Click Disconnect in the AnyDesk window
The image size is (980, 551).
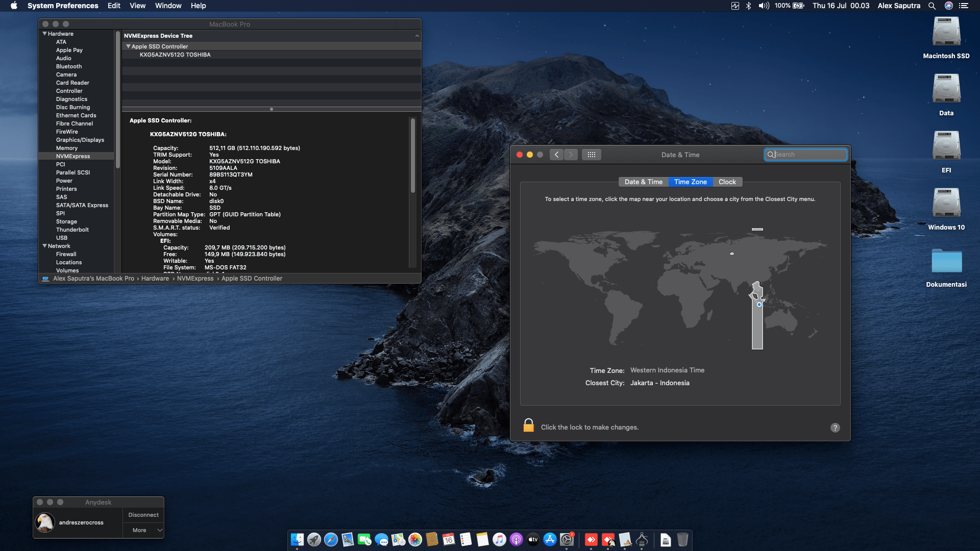pyautogui.click(x=143, y=515)
